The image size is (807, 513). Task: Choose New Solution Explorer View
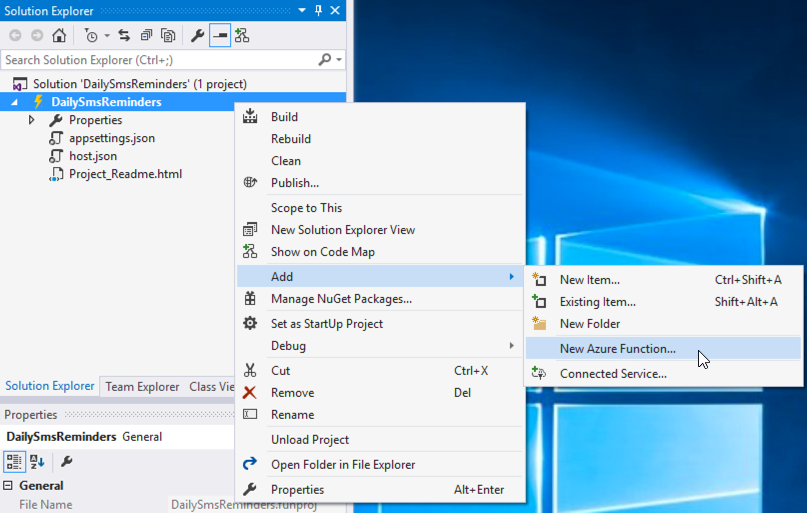tap(381, 230)
